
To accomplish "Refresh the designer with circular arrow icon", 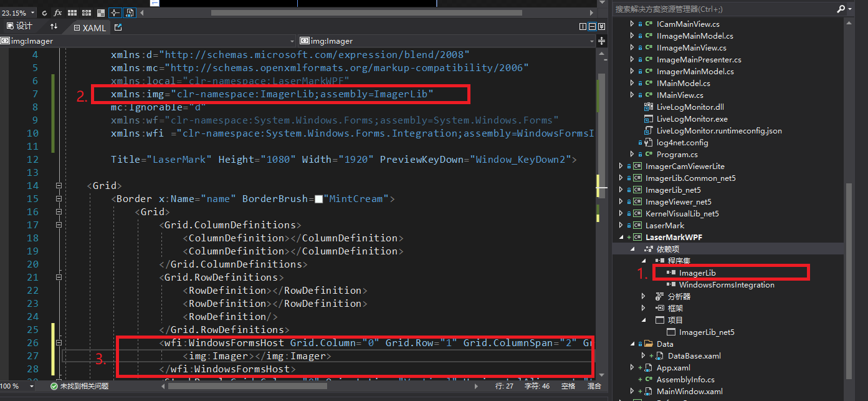I will pyautogui.click(x=44, y=12).
